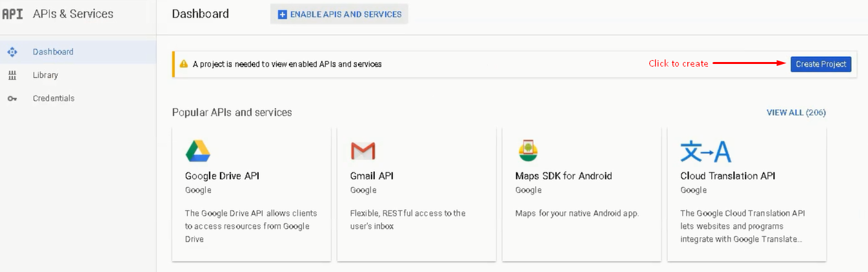The height and width of the screenshot is (272, 868).
Task: Click the Gmail API description text
Action: click(x=408, y=220)
